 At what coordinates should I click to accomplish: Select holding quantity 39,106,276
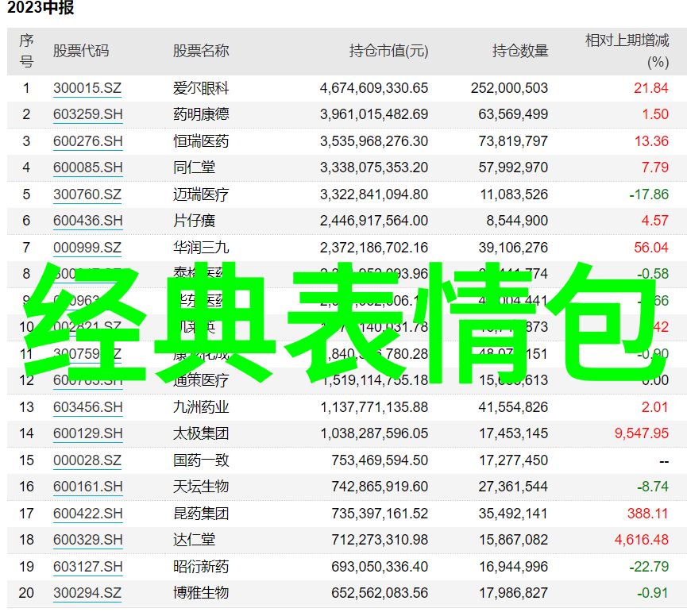(x=513, y=248)
